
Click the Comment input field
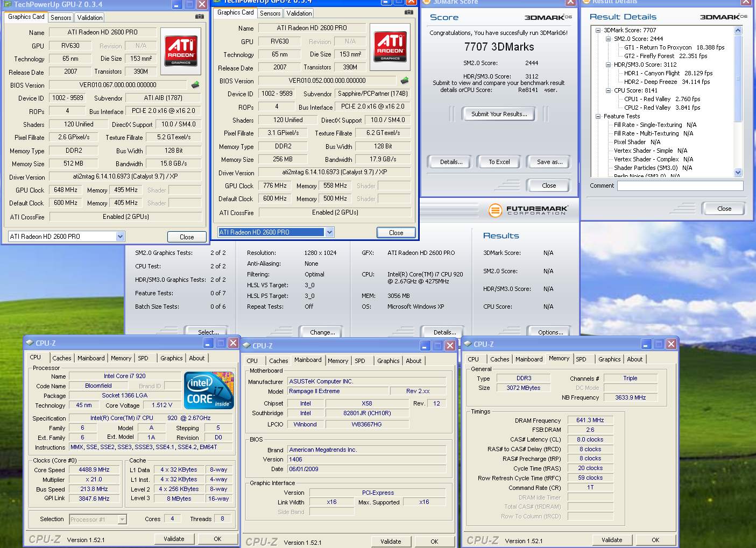click(680, 186)
